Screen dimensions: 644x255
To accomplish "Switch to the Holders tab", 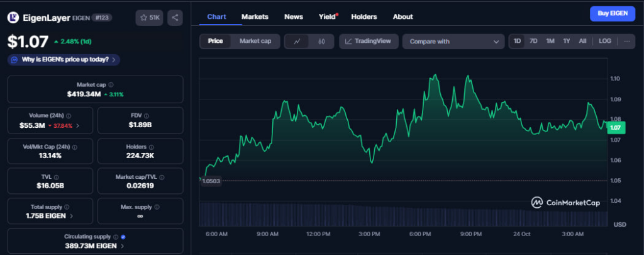I will pyautogui.click(x=364, y=17).
